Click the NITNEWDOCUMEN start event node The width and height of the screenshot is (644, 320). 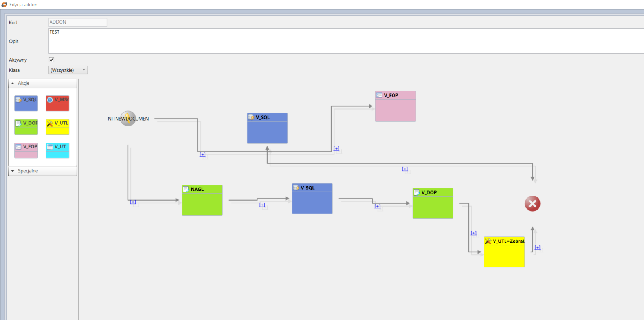128,119
